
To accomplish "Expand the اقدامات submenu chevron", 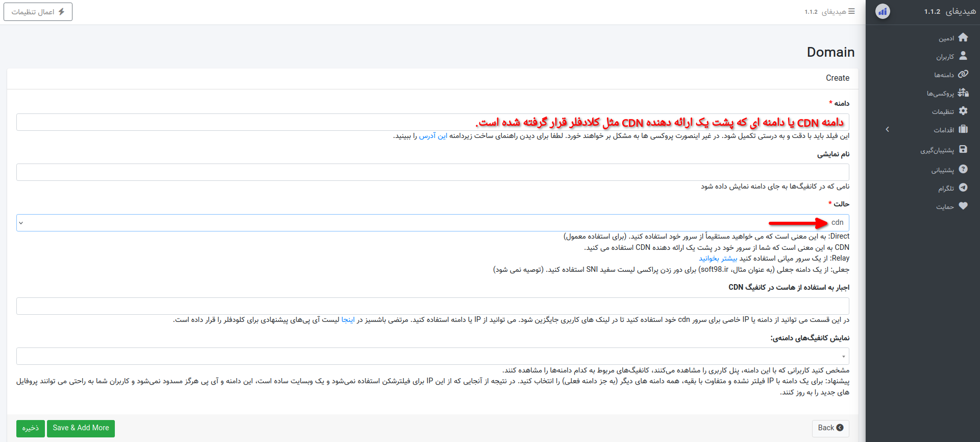I will tap(888, 129).
